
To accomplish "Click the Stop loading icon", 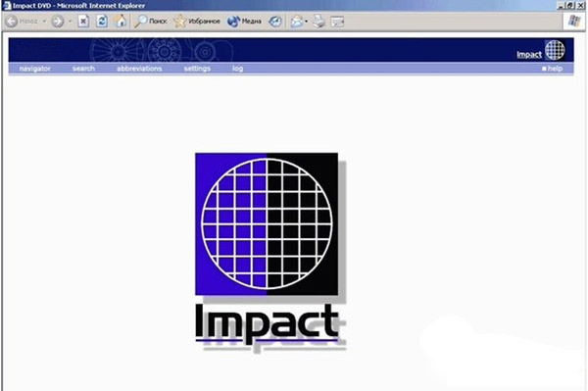I will pos(83,22).
